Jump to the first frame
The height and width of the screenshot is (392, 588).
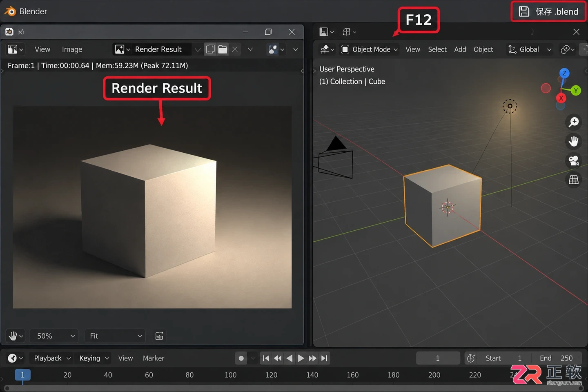(x=266, y=359)
